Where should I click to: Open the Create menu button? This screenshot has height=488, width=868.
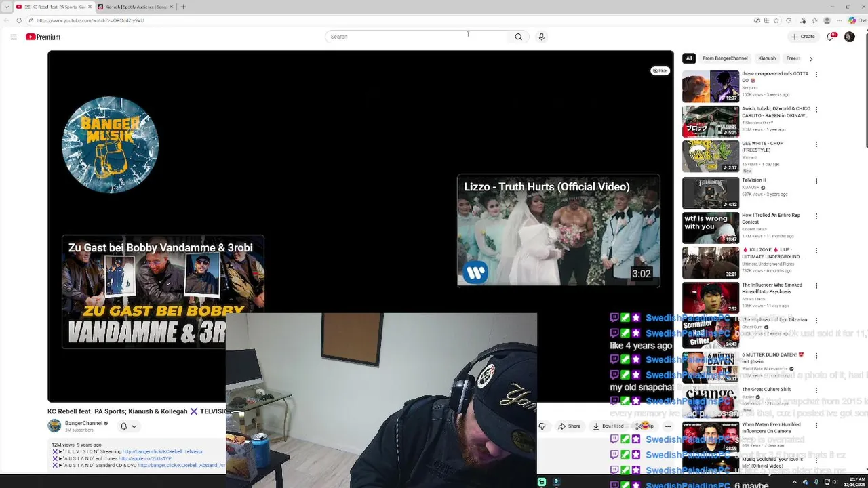[804, 37]
